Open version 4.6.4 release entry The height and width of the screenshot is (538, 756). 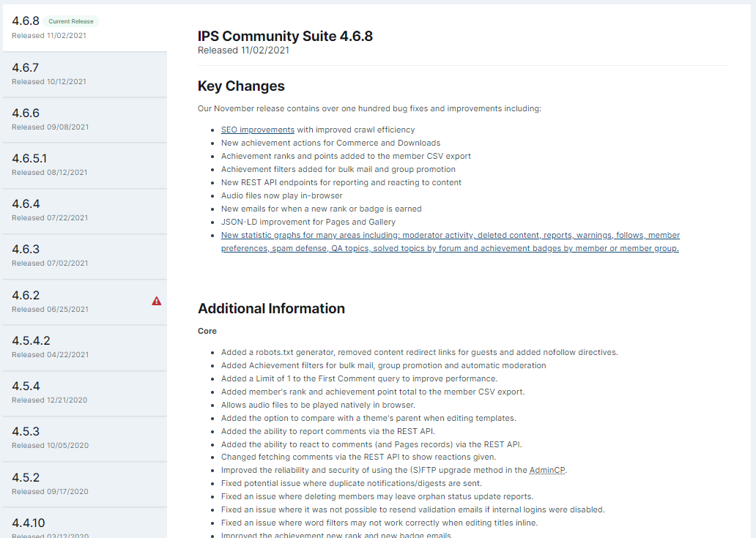(x=85, y=211)
